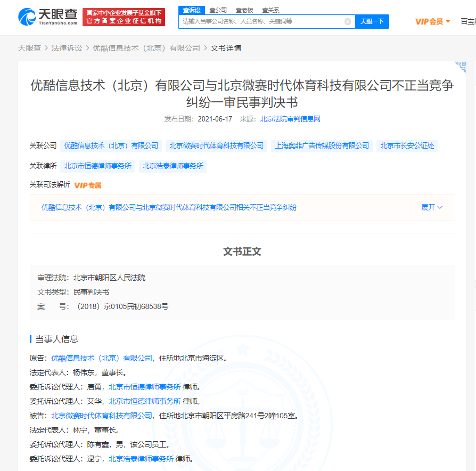476x471 pixels.
Task: Open 优酷信息技术 breadcrumb link
Action: pos(146,48)
